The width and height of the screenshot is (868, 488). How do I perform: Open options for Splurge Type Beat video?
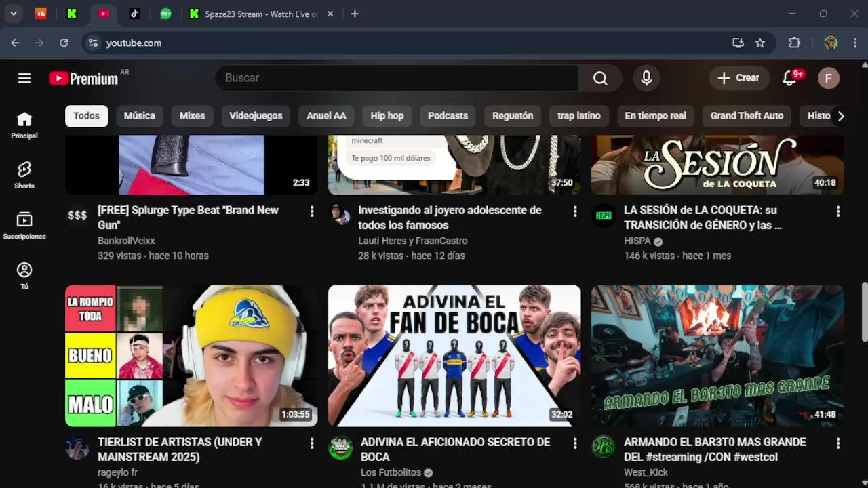click(312, 211)
